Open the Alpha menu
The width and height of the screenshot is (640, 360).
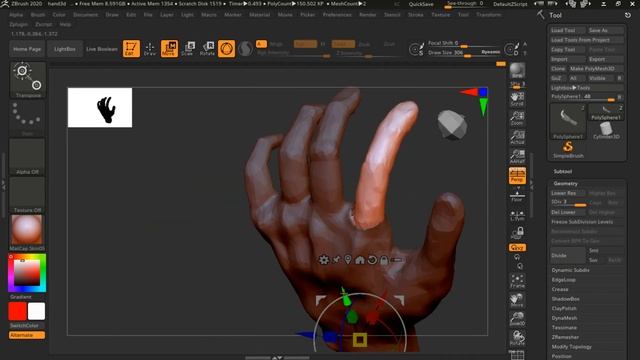pos(16,15)
